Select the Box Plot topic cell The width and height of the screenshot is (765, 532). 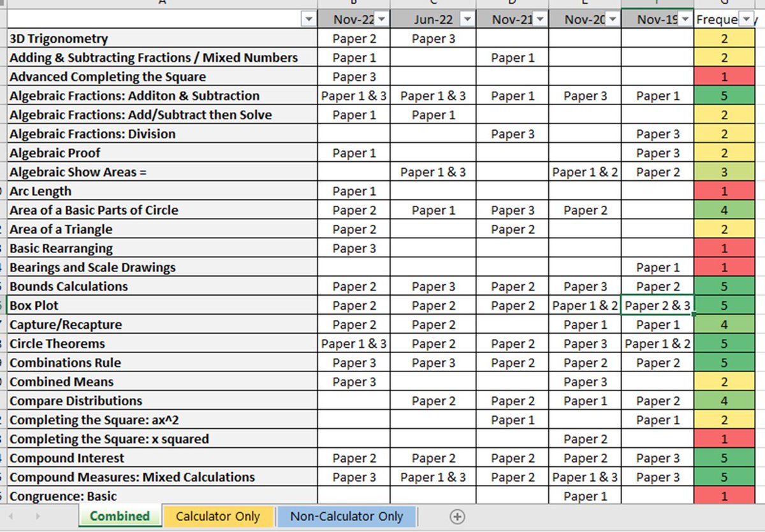(x=163, y=306)
